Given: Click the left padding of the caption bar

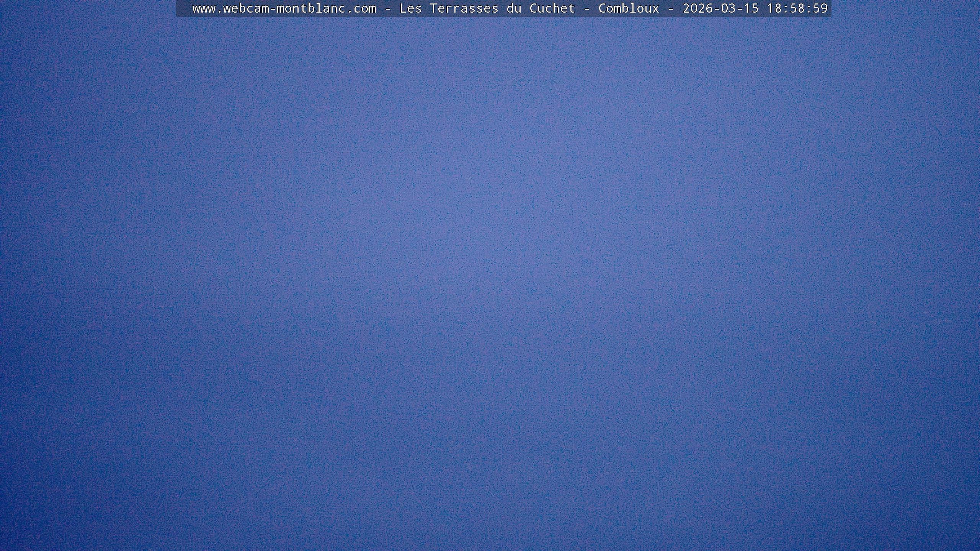Looking at the screenshot, I should tap(184, 8).
